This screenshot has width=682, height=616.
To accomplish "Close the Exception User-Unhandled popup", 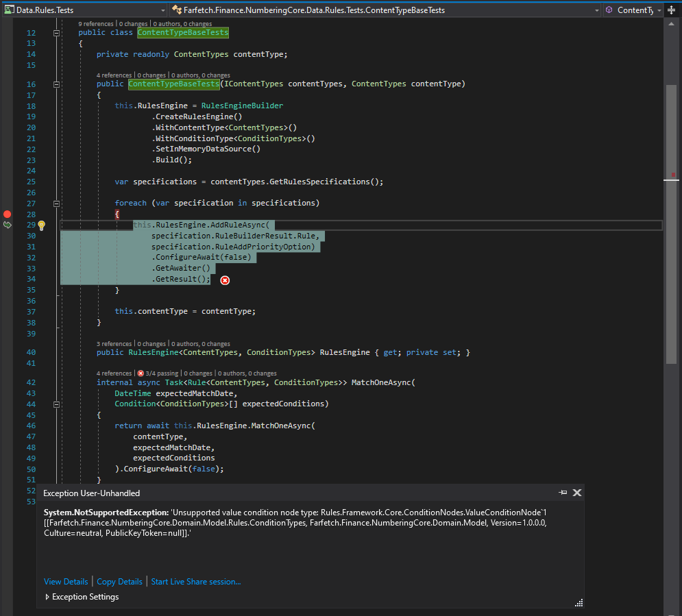I will (577, 493).
